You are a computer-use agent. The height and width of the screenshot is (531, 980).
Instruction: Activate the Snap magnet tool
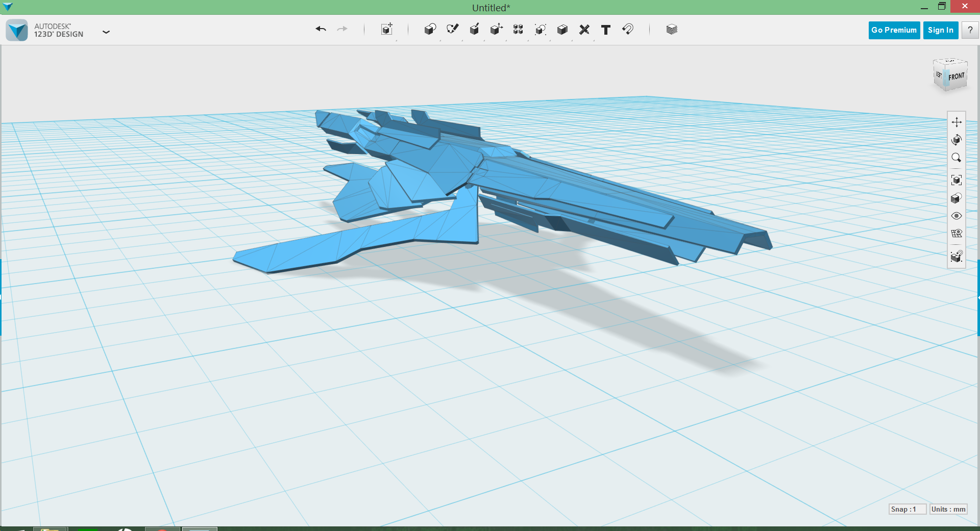pos(628,29)
